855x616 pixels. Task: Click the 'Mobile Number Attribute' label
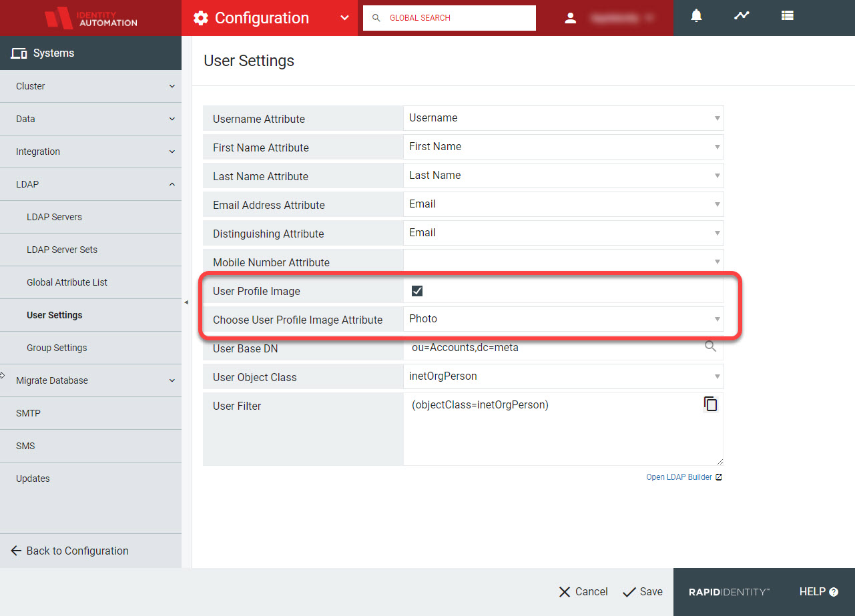point(271,262)
